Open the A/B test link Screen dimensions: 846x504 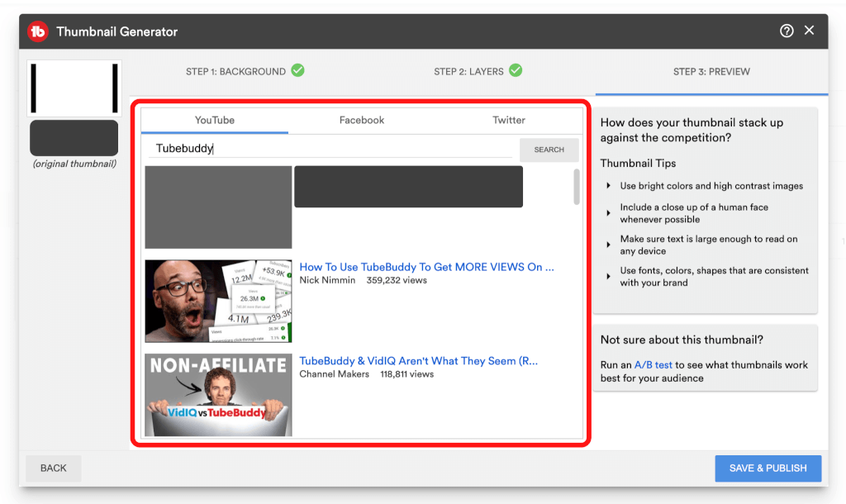pyautogui.click(x=654, y=365)
